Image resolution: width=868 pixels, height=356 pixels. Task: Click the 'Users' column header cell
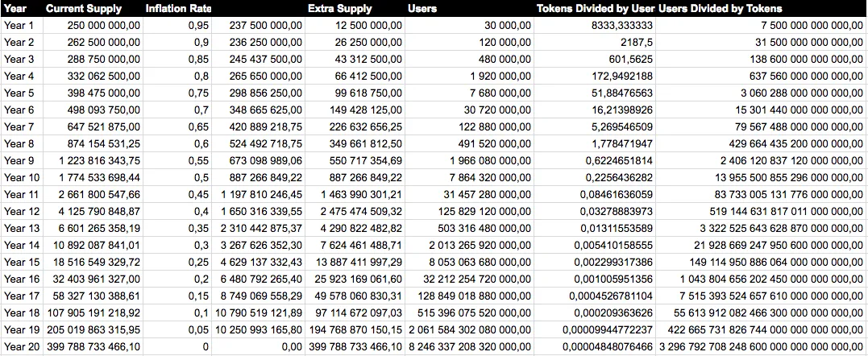[469, 9]
